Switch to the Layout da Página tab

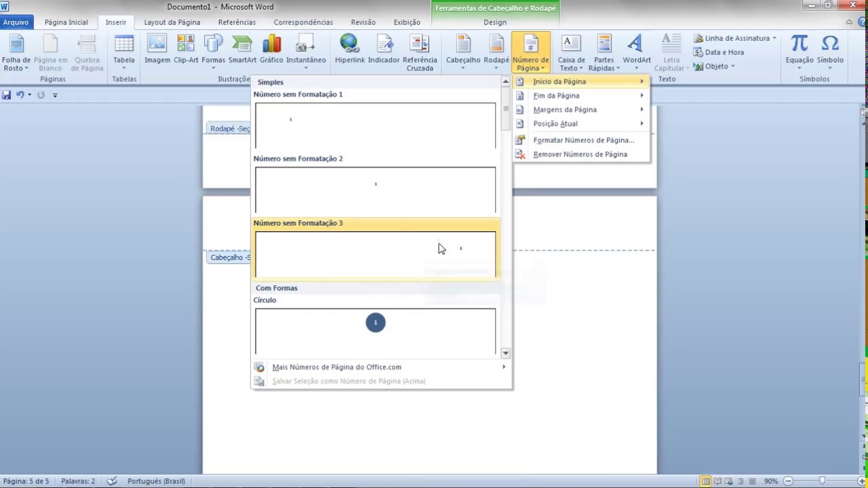pyautogui.click(x=172, y=22)
